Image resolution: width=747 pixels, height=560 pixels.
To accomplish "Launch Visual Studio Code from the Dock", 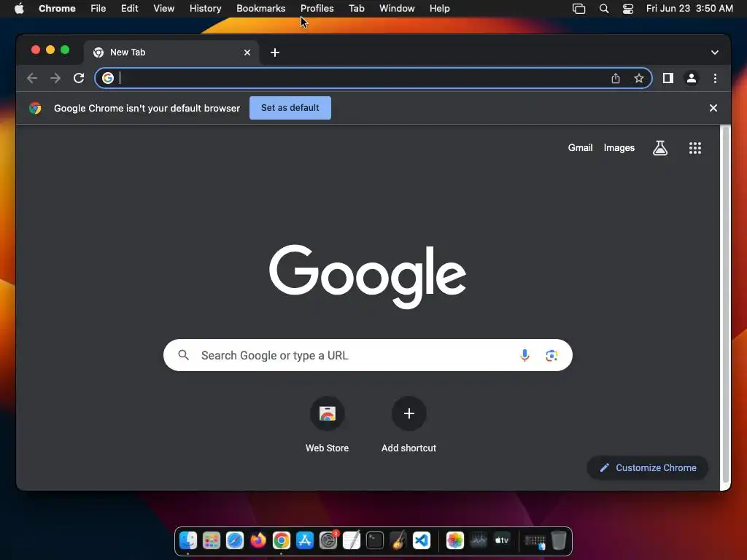I will [422, 540].
